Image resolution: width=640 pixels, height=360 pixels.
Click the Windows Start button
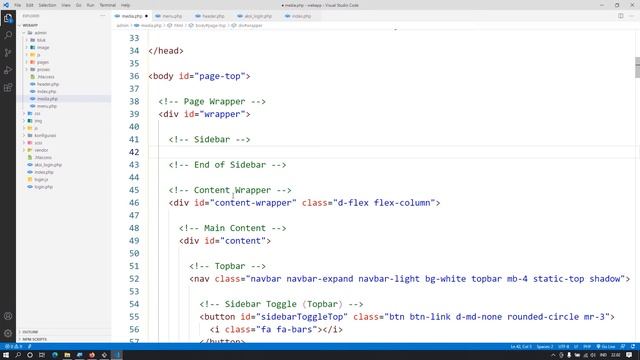6,355
